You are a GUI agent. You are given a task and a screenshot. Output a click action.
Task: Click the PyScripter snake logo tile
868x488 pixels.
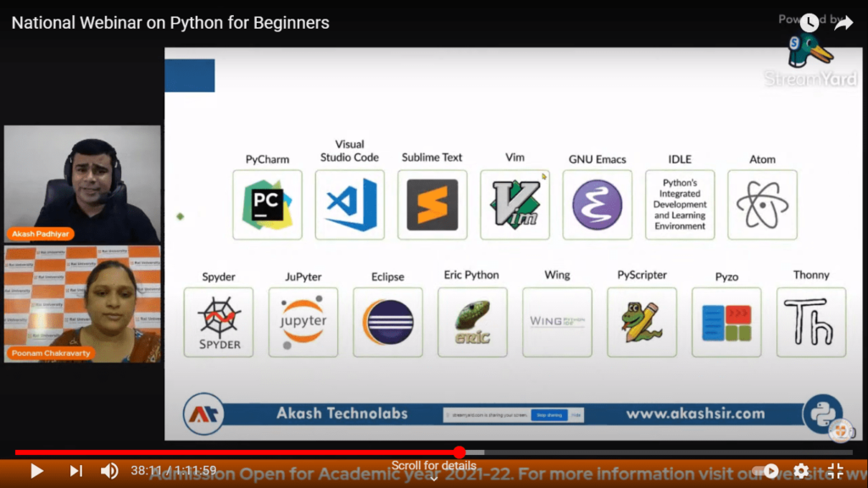pyautogui.click(x=643, y=322)
